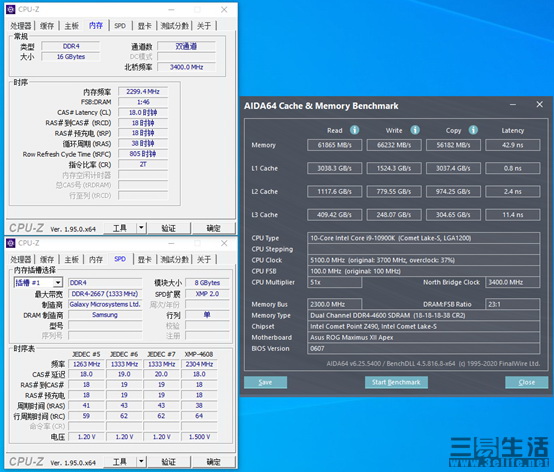Image resolution: width=554 pixels, height=472 pixels.
Task: Click the 确定 button in lower CPU-Z window
Action: click(x=213, y=461)
